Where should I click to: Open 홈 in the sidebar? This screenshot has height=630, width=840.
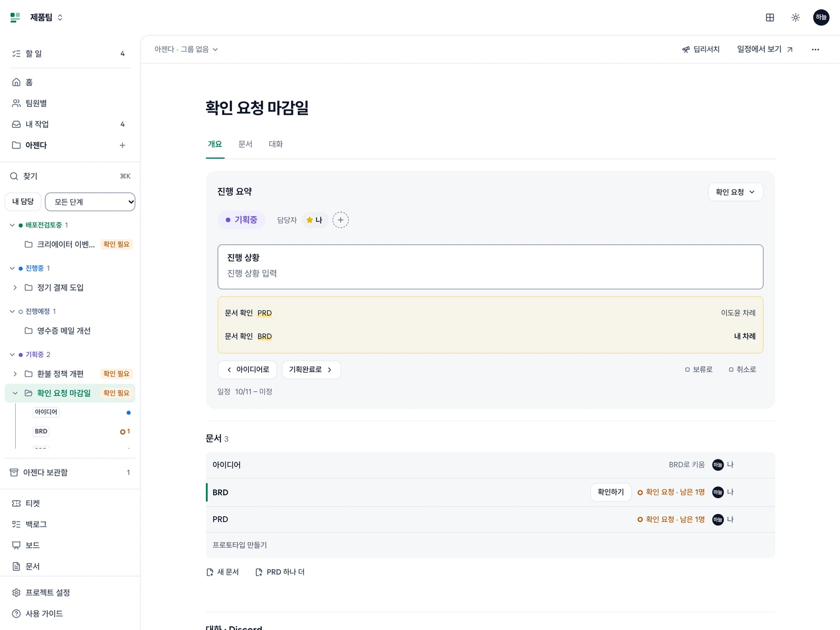coord(70,82)
